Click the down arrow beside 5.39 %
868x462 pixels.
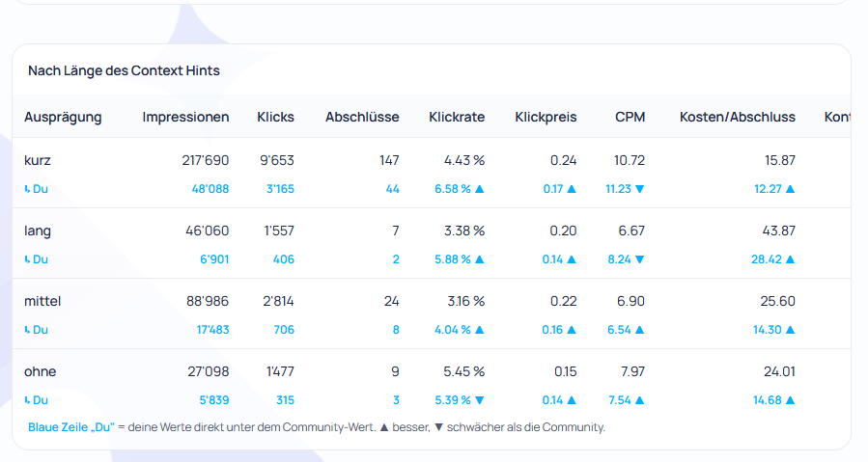[x=480, y=399]
